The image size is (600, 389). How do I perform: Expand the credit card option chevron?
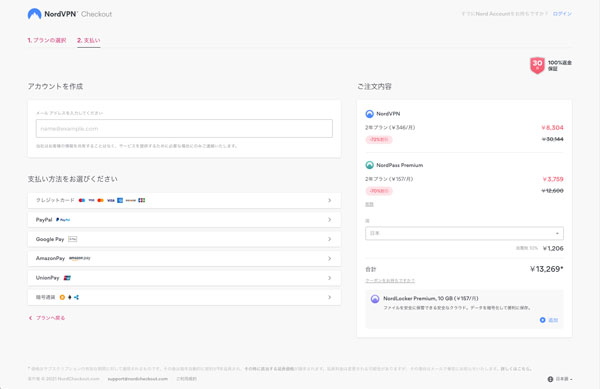tap(329, 200)
